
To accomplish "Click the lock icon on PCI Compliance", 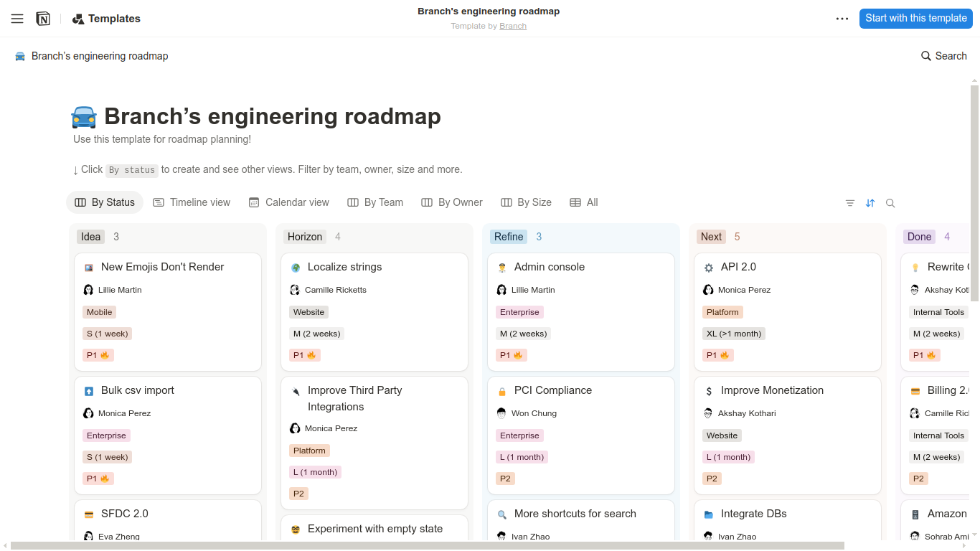I will pyautogui.click(x=502, y=391).
